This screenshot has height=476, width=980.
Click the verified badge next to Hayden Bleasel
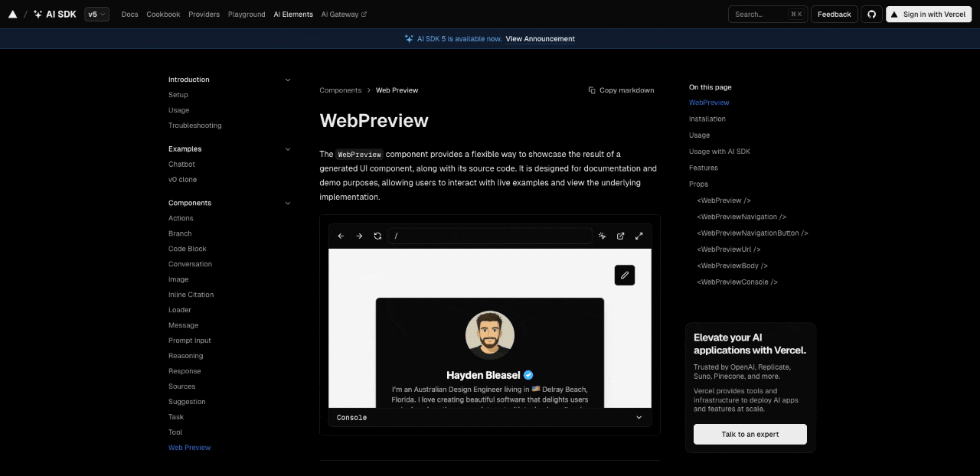[x=528, y=375]
